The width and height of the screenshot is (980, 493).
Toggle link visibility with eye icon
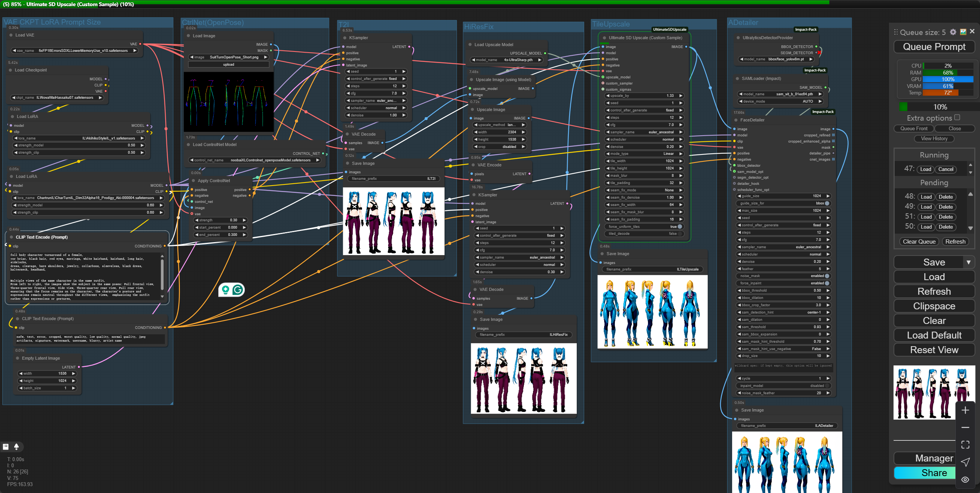point(965,480)
